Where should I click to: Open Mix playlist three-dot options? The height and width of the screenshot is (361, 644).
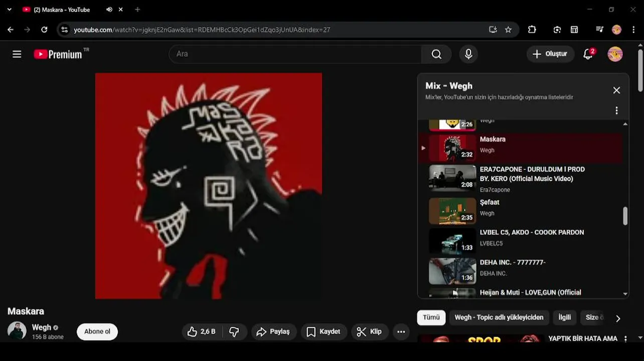(x=616, y=110)
